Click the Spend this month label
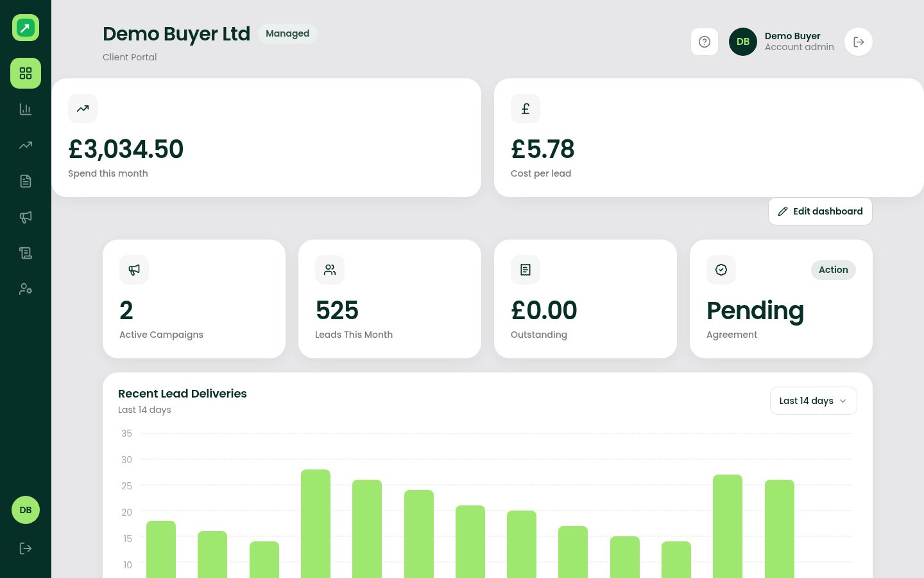 click(x=108, y=173)
